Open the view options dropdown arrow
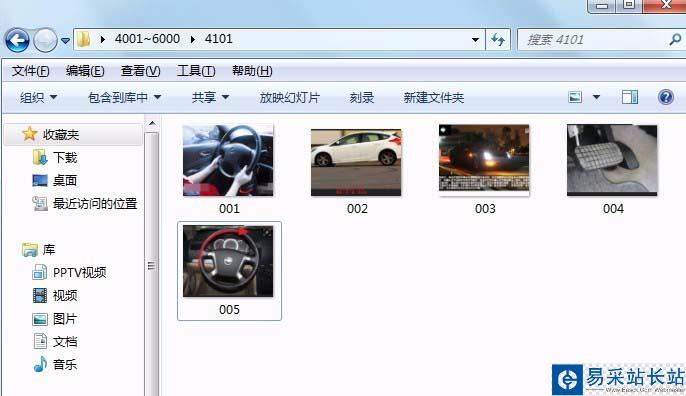 [596, 97]
